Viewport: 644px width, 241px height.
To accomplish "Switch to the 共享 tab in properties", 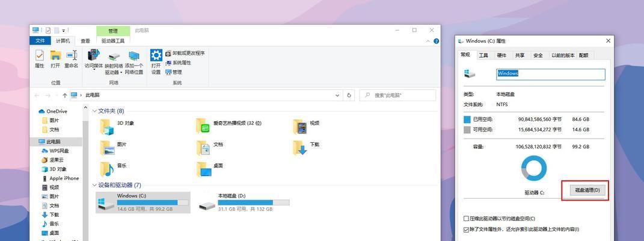I will (520, 55).
